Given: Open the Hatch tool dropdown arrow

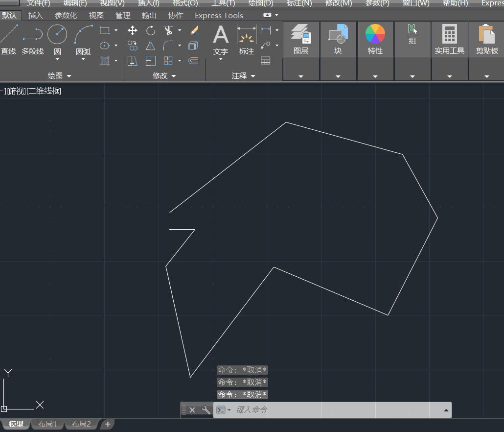Looking at the screenshot, I should tap(116, 60).
